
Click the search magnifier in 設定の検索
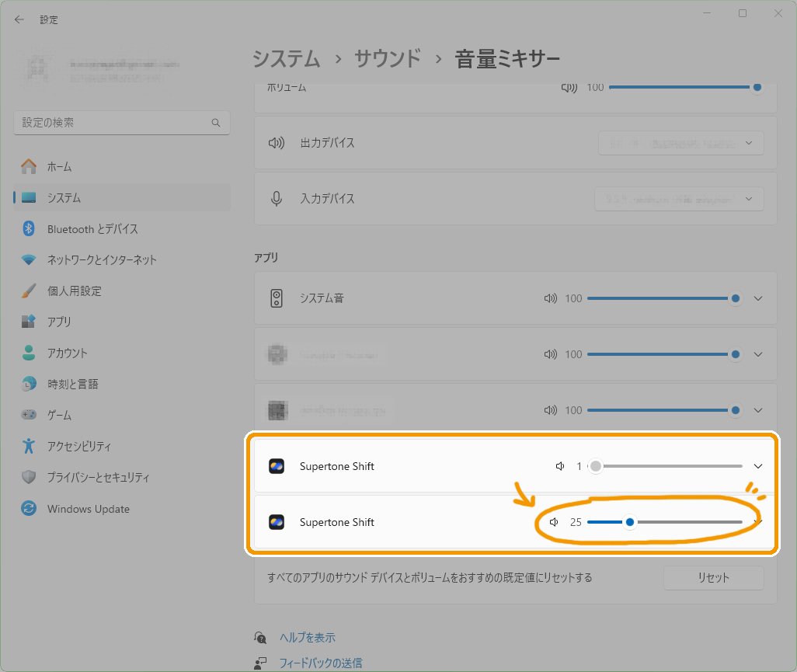[215, 122]
